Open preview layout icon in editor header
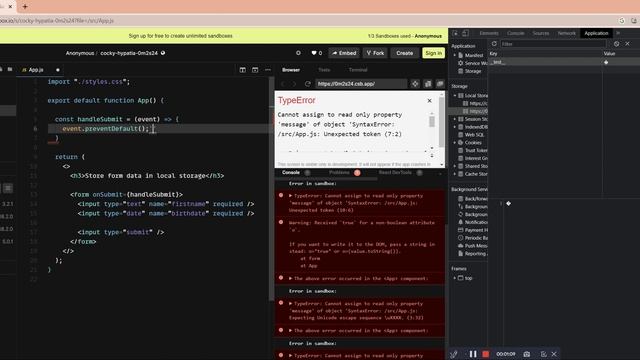The height and width of the screenshot is (360, 640). tap(255, 70)
